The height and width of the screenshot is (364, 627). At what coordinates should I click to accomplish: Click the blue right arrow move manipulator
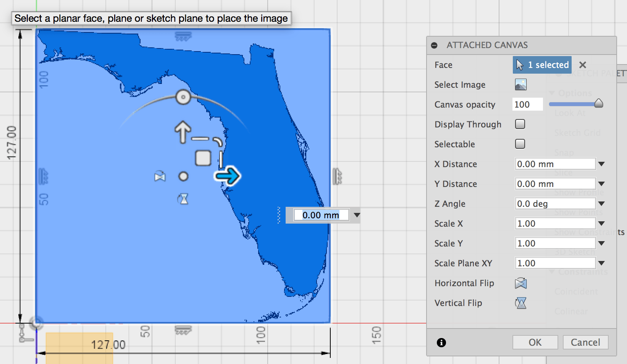pyautogui.click(x=227, y=176)
